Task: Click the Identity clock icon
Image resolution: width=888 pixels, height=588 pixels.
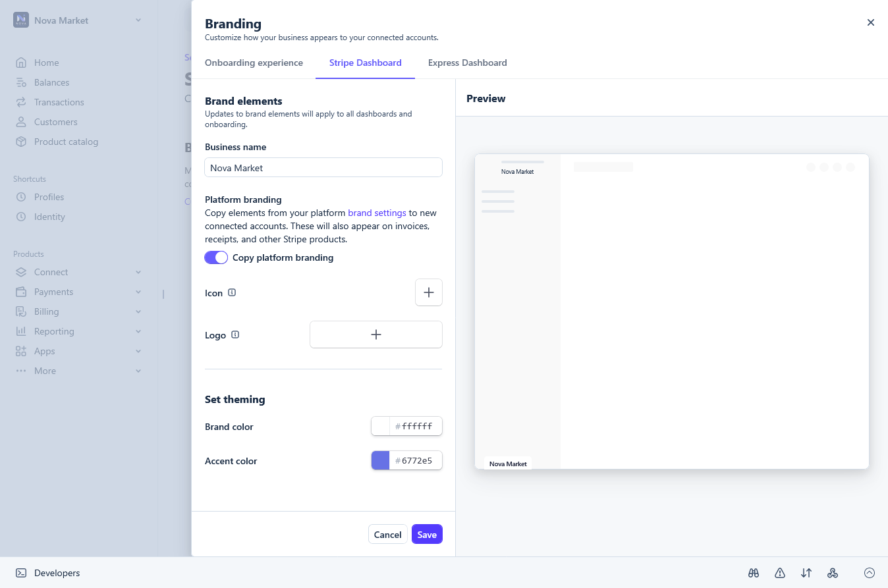Action: (21, 217)
